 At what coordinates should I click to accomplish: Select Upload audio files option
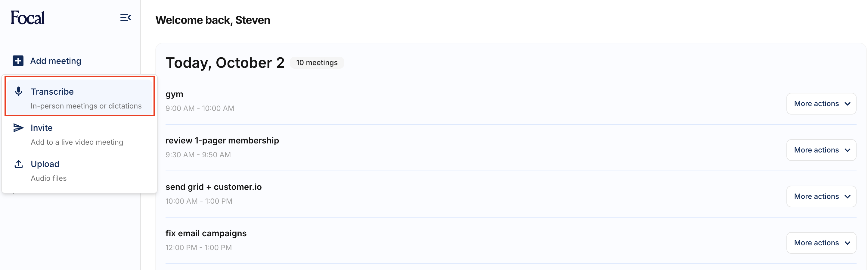(x=48, y=171)
